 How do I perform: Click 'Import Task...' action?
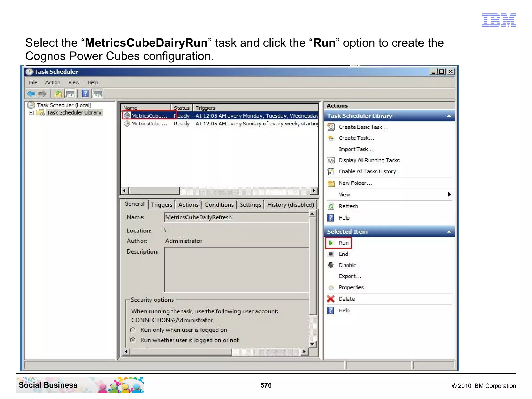[356, 149]
